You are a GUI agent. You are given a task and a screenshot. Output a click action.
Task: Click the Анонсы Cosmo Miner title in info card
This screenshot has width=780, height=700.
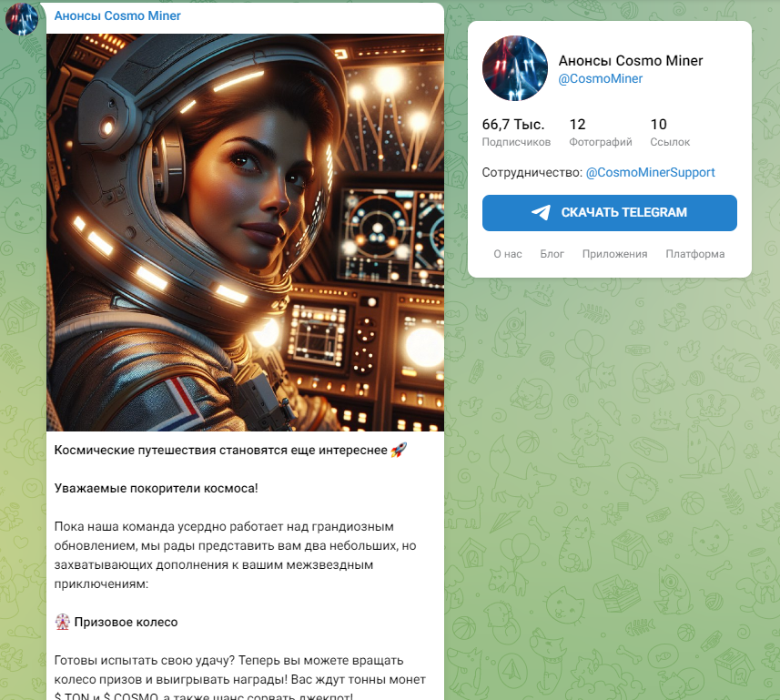point(630,61)
